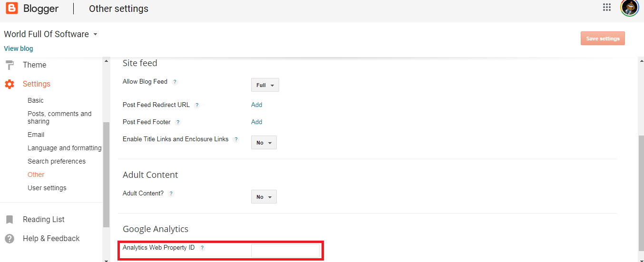Click the Save settings button

point(603,39)
